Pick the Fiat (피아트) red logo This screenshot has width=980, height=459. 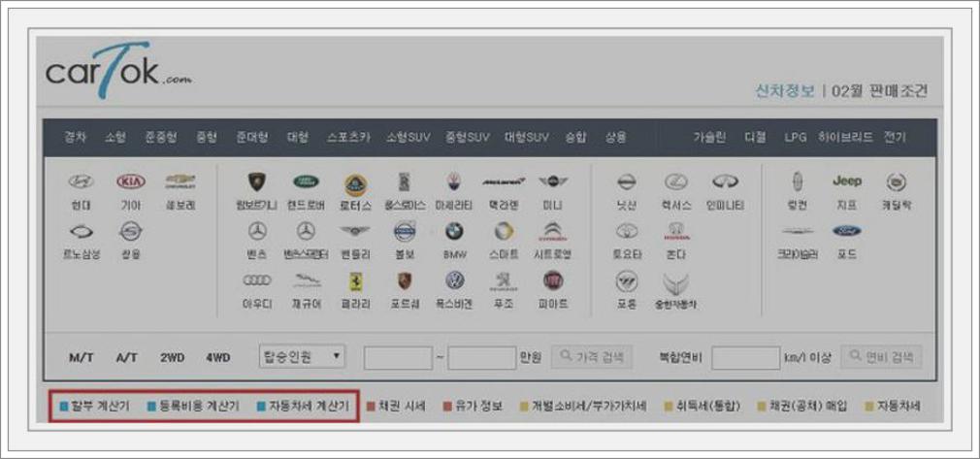pos(553,280)
